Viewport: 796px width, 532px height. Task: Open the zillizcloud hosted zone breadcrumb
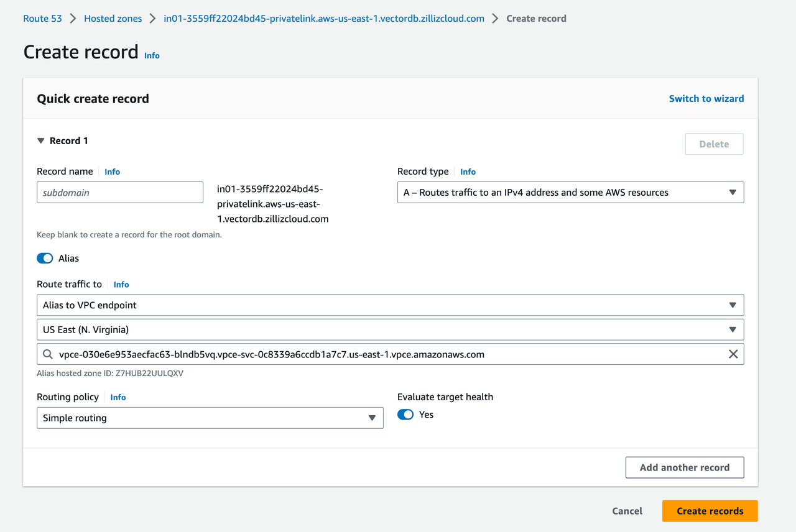pyautogui.click(x=323, y=19)
